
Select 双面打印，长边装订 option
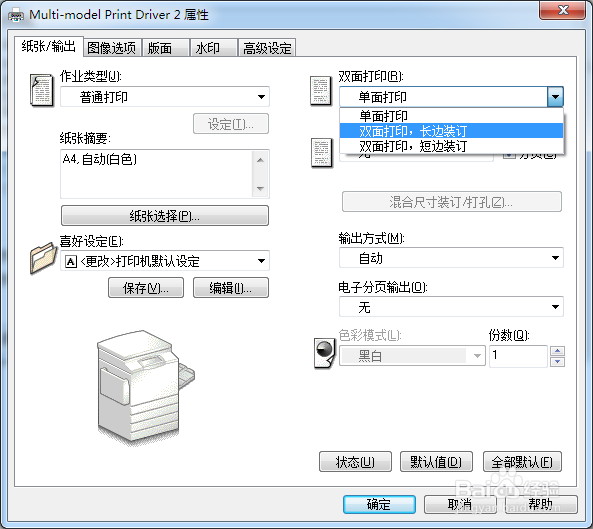[451, 131]
